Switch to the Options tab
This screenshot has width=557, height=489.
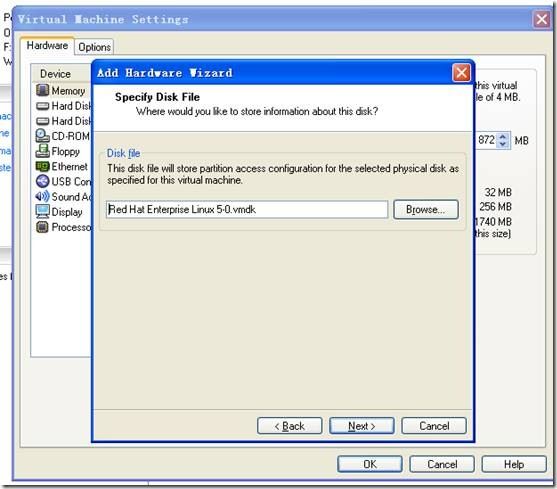tap(94, 47)
